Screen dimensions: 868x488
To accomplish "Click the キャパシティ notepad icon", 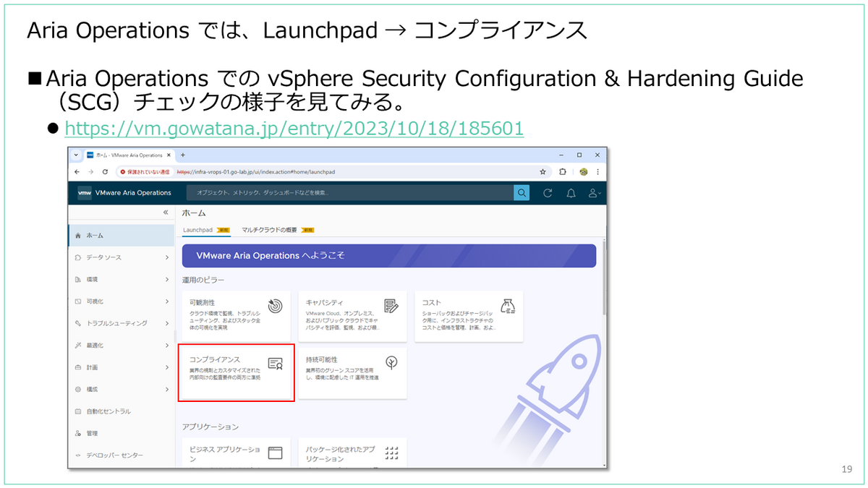I will 391,305.
